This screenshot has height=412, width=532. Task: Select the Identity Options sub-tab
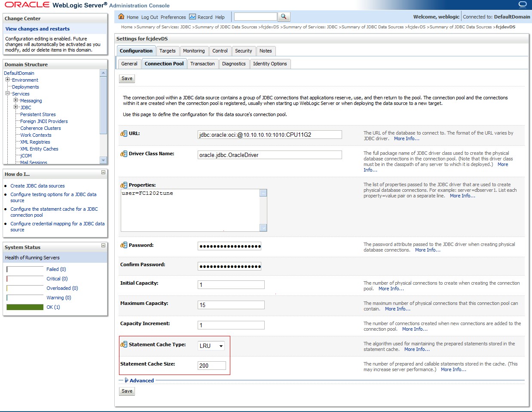[x=270, y=64]
